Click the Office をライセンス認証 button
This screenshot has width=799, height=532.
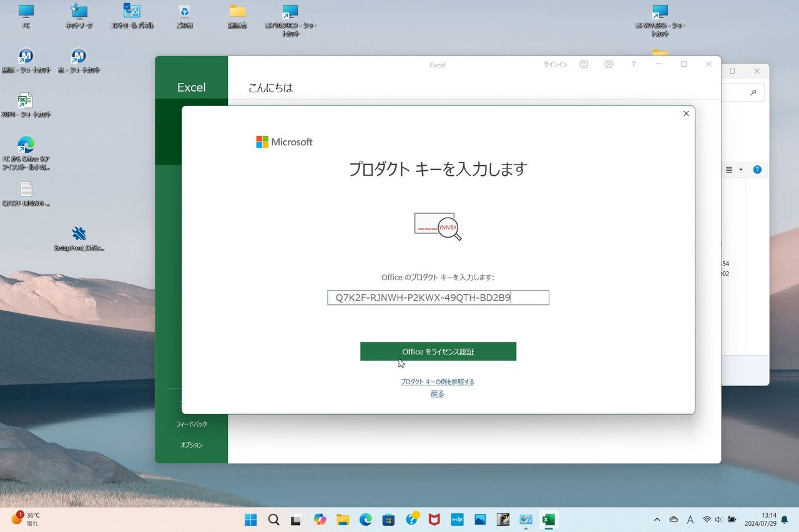[438, 352]
